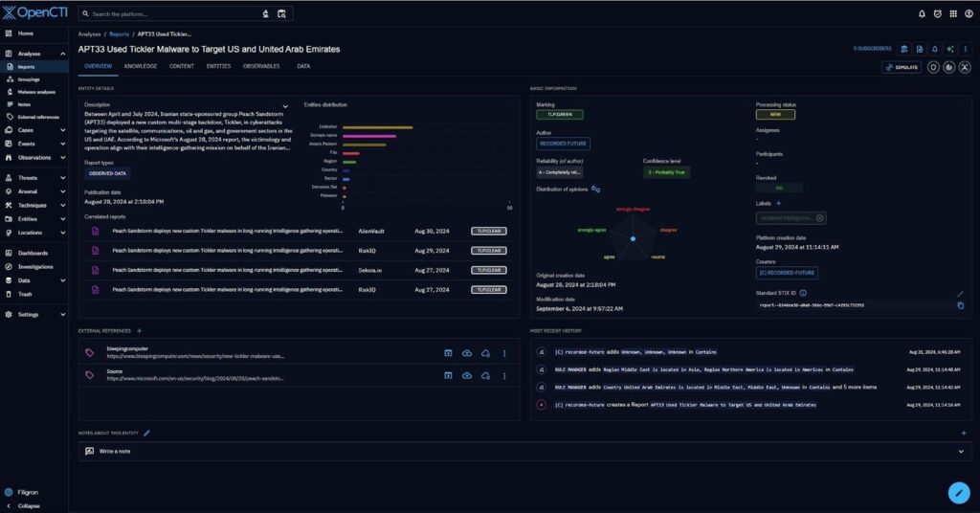This screenshot has width=980, height=513.
Task: Open Investigations in the sidebar
Action: point(35,267)
